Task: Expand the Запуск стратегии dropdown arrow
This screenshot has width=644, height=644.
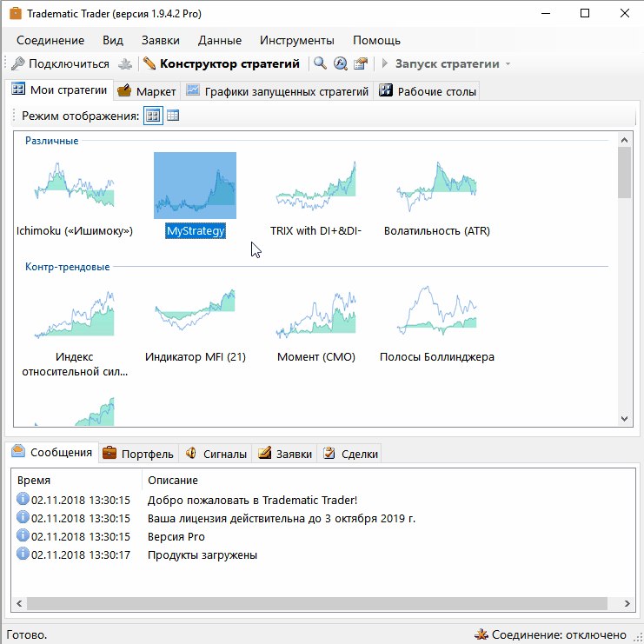Action: [x=508, y=64]
